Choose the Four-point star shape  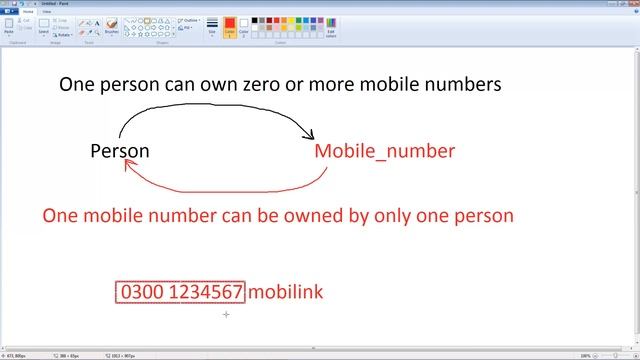(x=133, y=34)
